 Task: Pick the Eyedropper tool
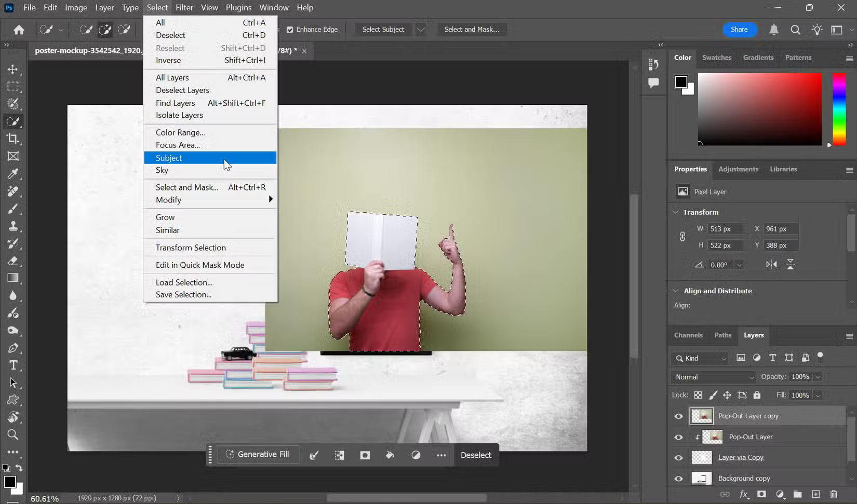[x=13, y=174]
